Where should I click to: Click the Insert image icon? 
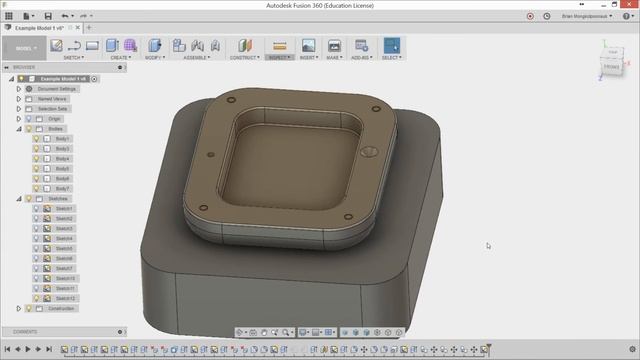click(x=309, y=45)
